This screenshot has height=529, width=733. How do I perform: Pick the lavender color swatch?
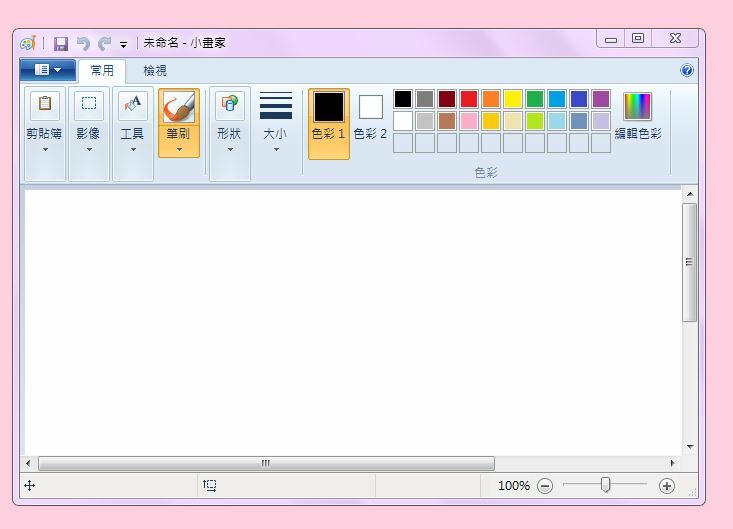tap(601, 121)
